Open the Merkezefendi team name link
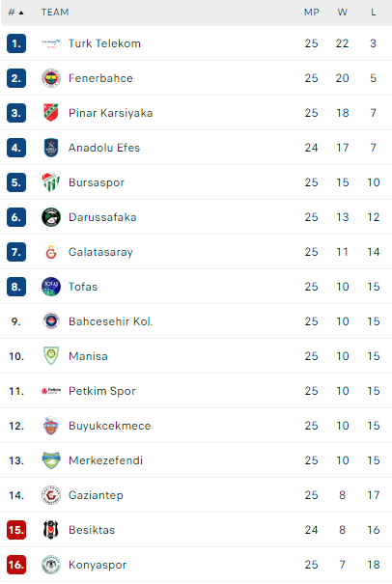Screen dimensions: 392x584 click(106, 460)
